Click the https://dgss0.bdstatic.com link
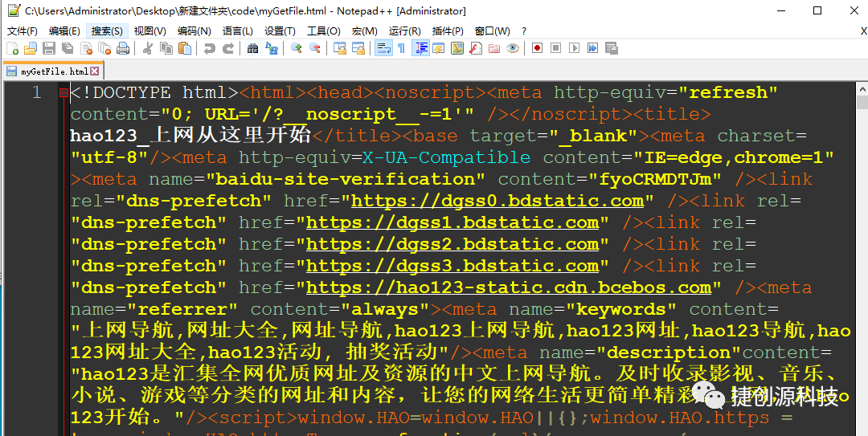The height and width of the screenshot is (436, 868). (x=497, y=201)
